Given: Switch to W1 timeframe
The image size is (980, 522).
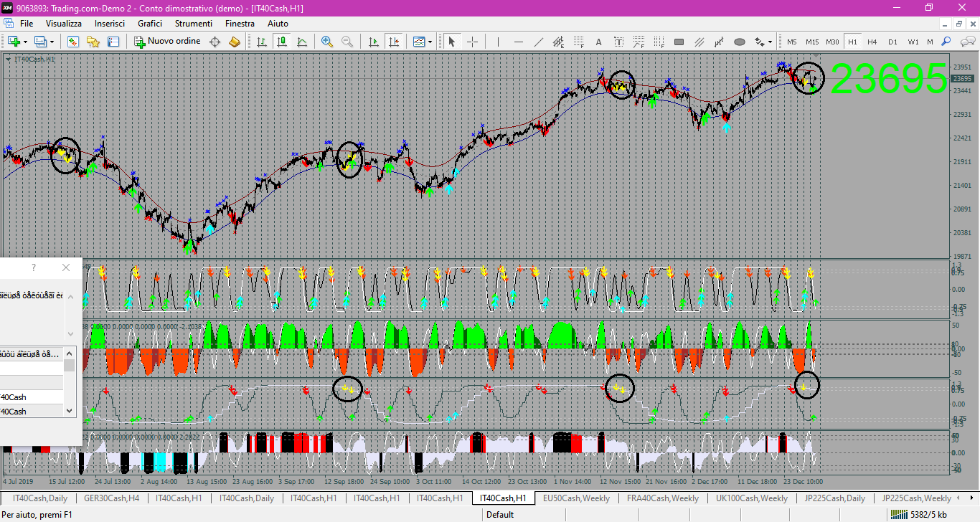Looking at the screenshot, I should click(x=913, y=42).
